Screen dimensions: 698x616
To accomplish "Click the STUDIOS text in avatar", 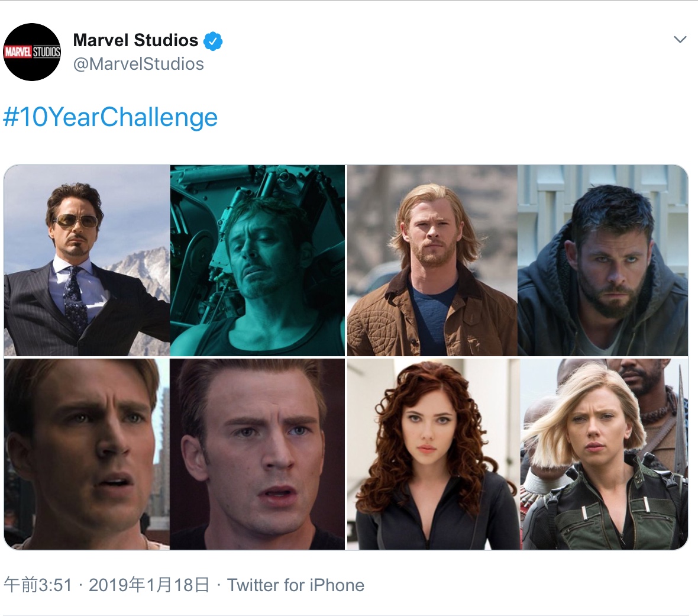I will (46, 52).
